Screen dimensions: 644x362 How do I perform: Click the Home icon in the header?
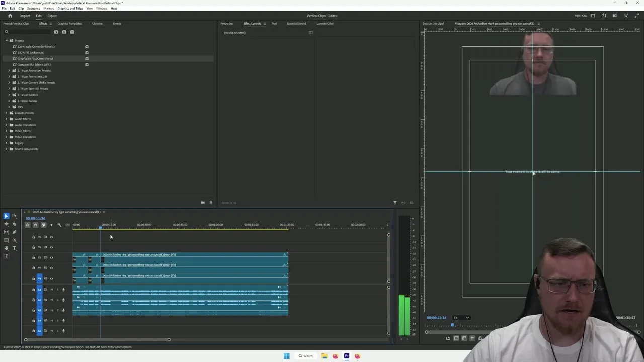pyautogui.click(x=10, y=16)
